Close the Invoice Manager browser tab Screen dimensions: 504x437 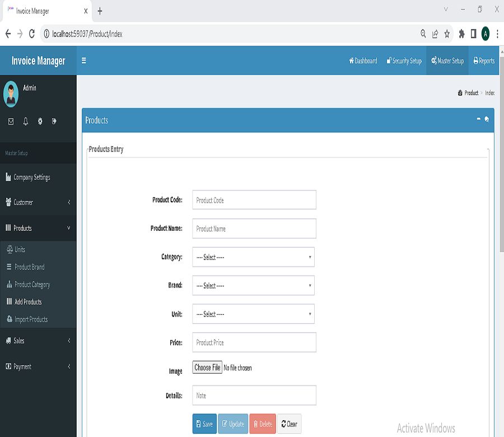[86, 11]
